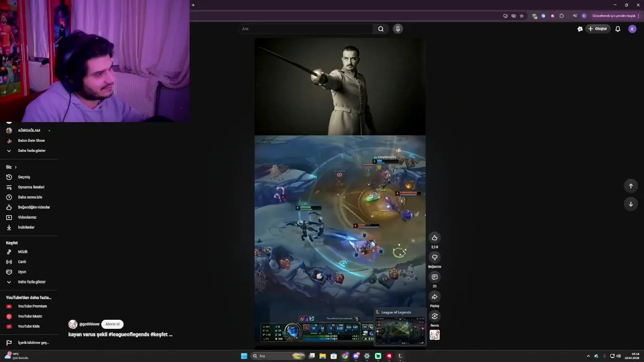The height and width of the screenshot is (362, 644).
Task: Open the @gothhlover channel name
Action: point(90,324)
